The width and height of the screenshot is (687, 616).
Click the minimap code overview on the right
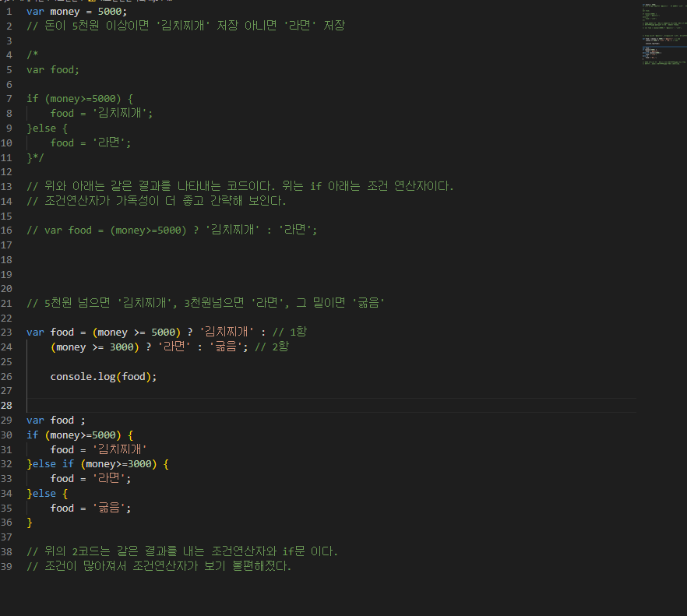click(x=664, y=34)
